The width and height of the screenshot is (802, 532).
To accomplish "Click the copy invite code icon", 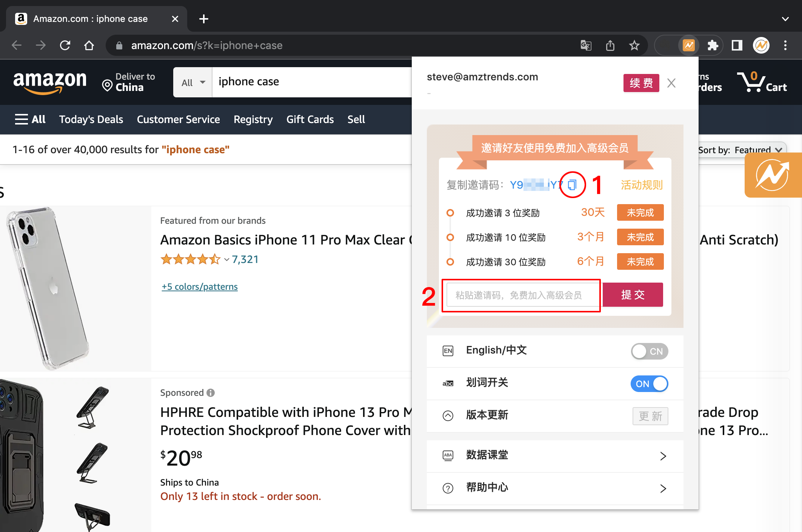I will [x=572, y=185].
